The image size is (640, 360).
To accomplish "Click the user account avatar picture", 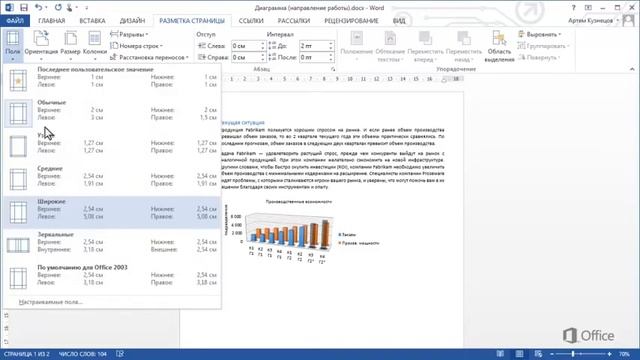I will (629, 20).
